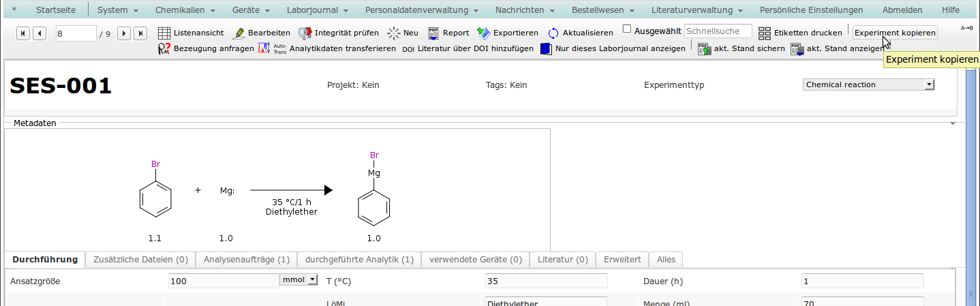Switch to the Analysenaufträge (1) tab
Image resolution: width=980 pixels, height=306 pixels.
coord(246,260)
